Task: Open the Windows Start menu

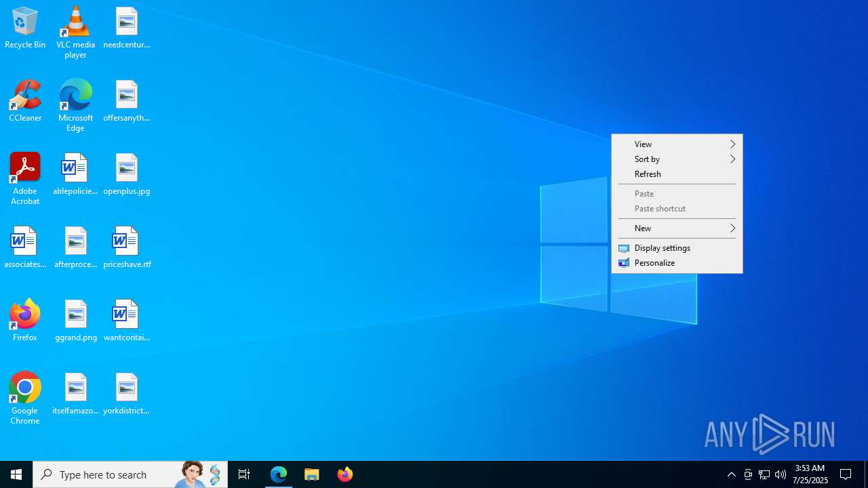Action: coord(16,474)
